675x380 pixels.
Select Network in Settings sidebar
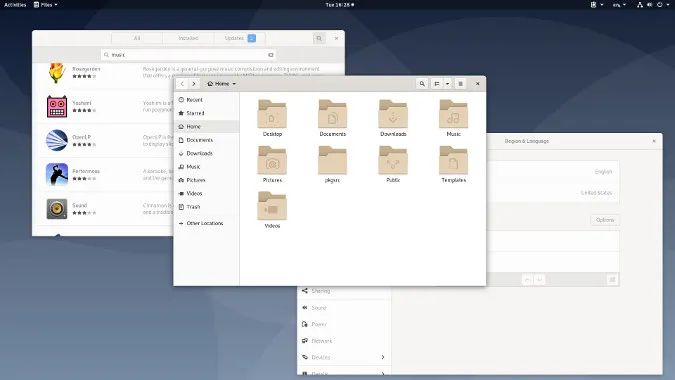tap(344, 341)
